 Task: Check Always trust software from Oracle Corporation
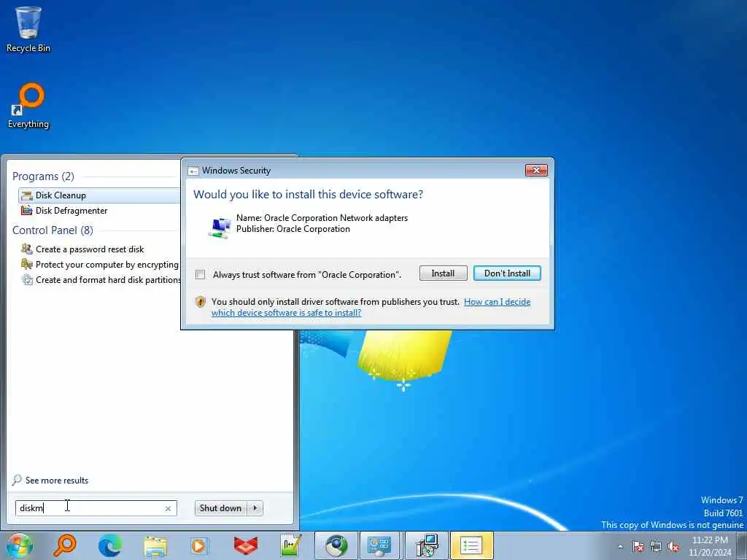click(x=200, y=274)
